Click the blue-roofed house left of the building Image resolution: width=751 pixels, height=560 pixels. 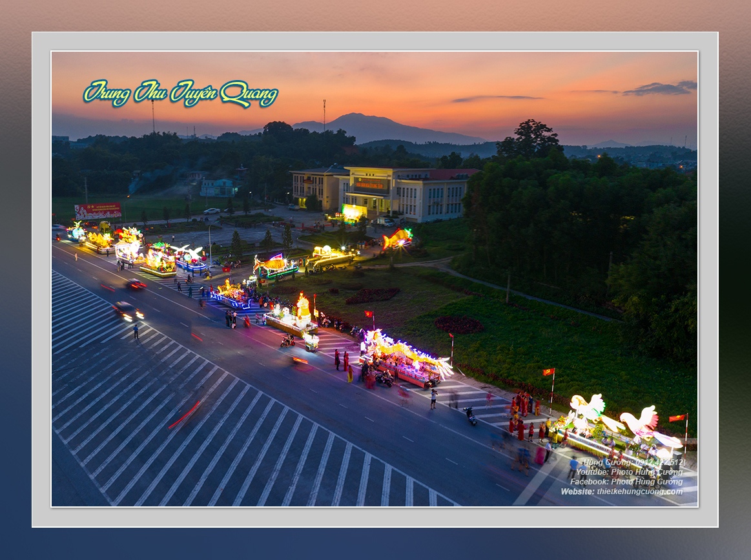tap(218, 187)
